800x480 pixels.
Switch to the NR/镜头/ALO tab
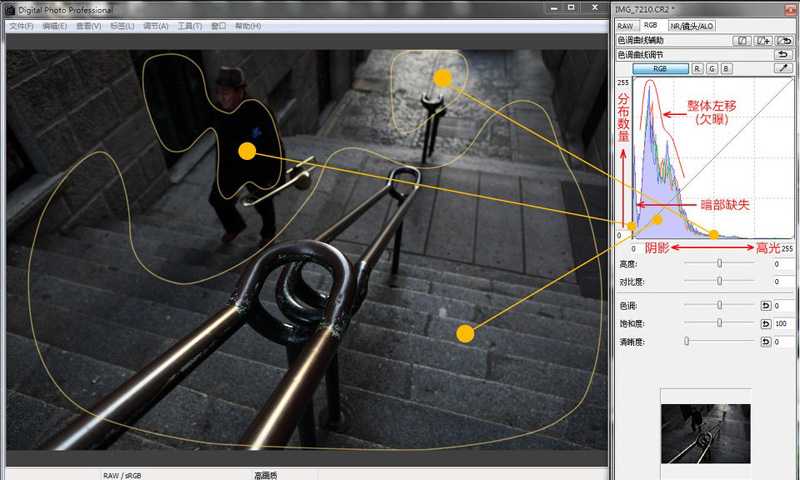pos(692,26)
